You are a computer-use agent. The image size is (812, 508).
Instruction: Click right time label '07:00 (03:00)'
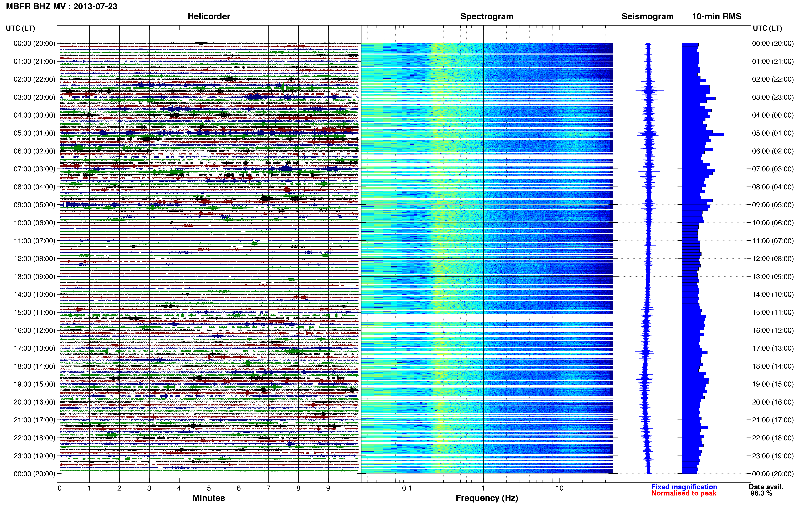pos(773,169)
